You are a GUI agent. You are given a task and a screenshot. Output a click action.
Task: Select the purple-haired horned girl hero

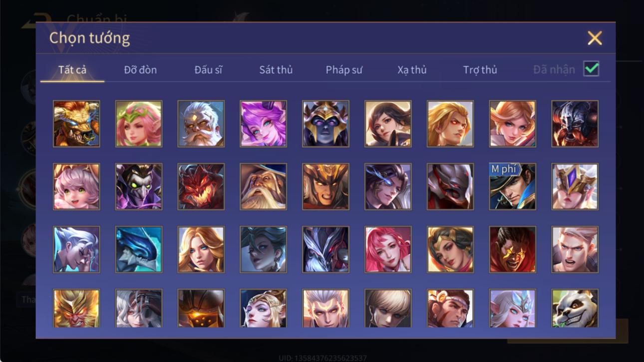[263, 124]
